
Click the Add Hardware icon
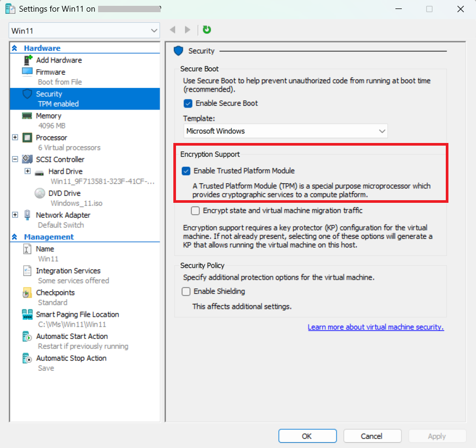[x=28, y=60]
